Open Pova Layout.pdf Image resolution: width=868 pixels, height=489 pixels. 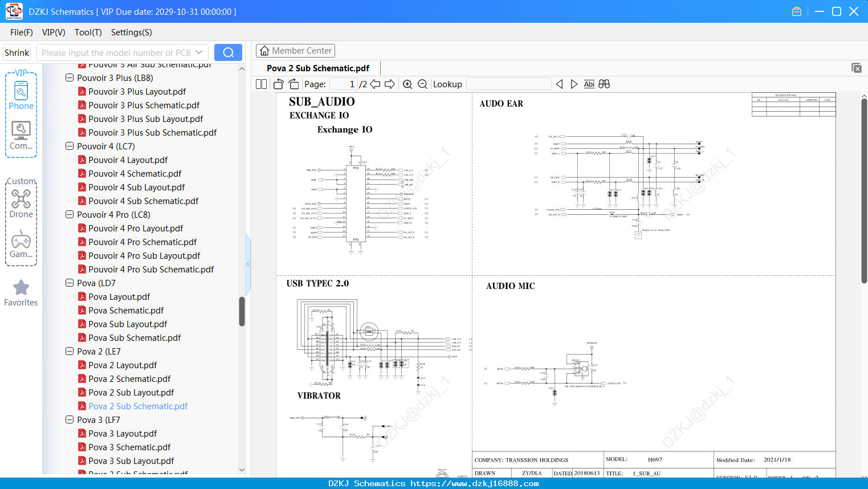[x=119, y=297]
